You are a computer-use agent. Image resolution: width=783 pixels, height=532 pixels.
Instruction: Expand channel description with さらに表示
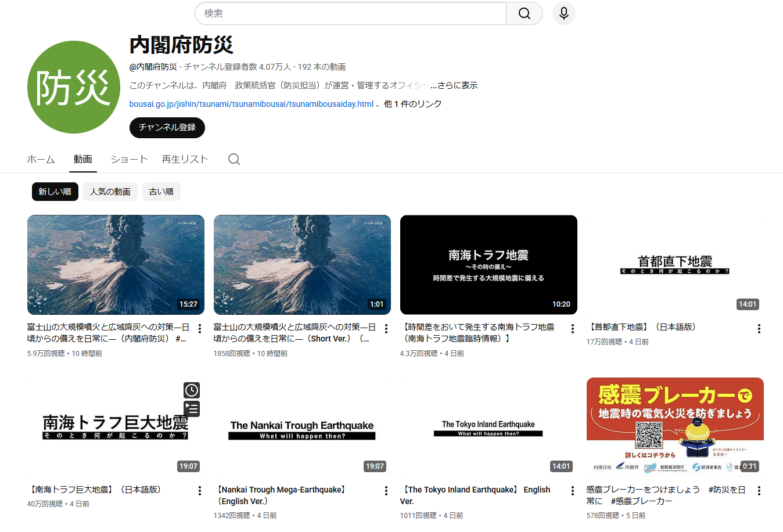[x=457, y=85]
